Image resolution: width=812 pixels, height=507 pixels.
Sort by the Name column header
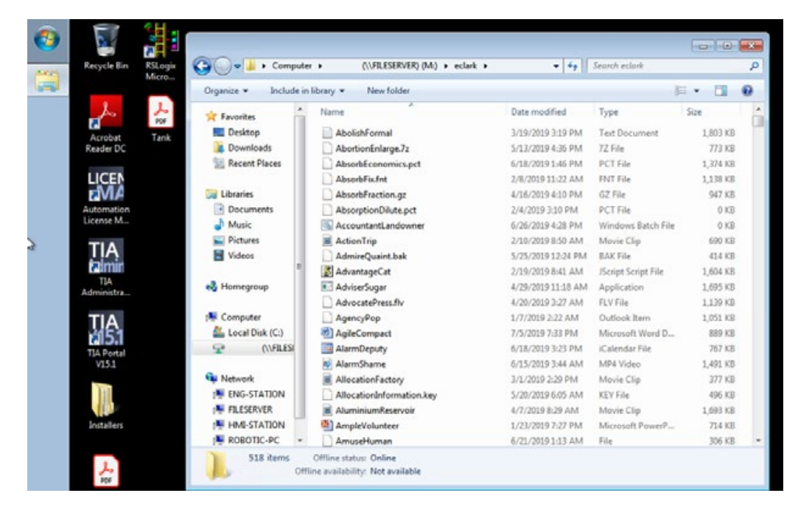point(332,112)
